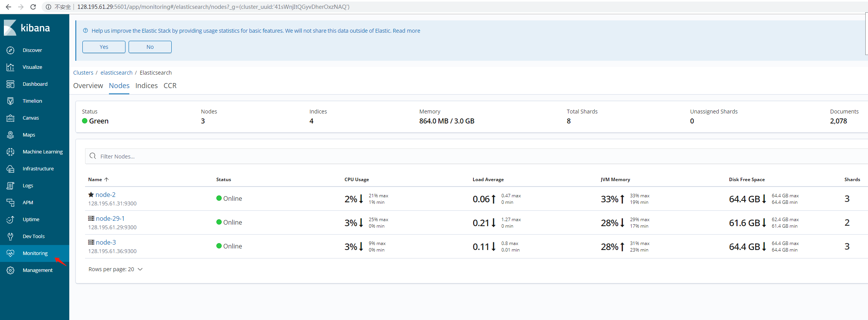
Task: Decline usage statistics with No button
Action: 150,47
